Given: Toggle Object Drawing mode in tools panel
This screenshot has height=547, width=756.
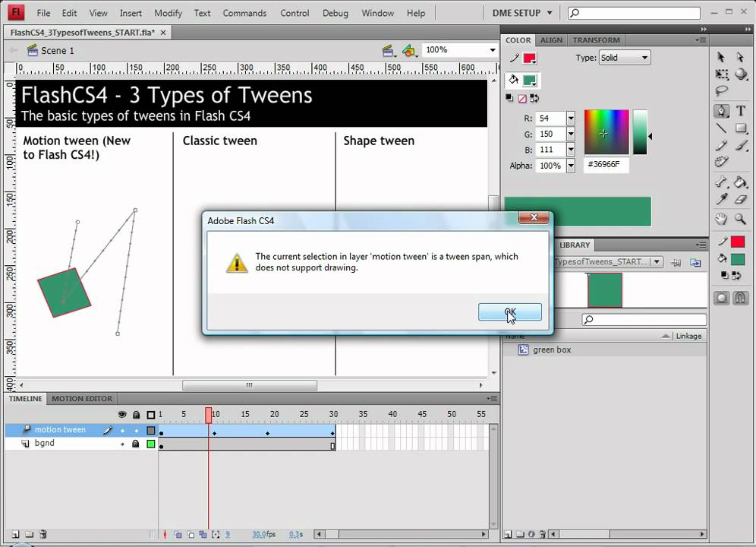Looking at the screenshot, I should point(721,298).
